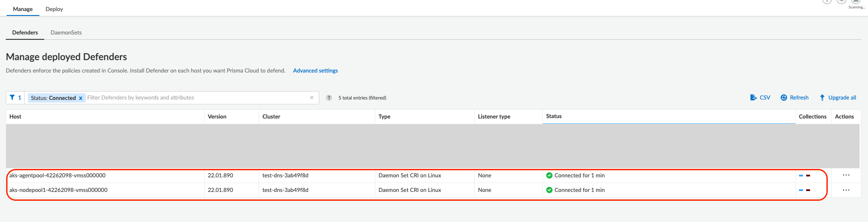Sort table by Host column header
This screenshot has width=868, height=222.
15,117
